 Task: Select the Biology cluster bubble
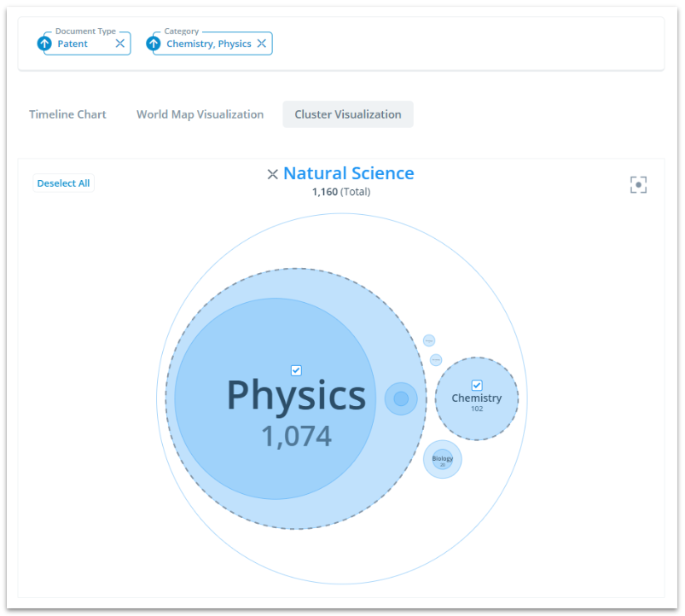point(443,459)
